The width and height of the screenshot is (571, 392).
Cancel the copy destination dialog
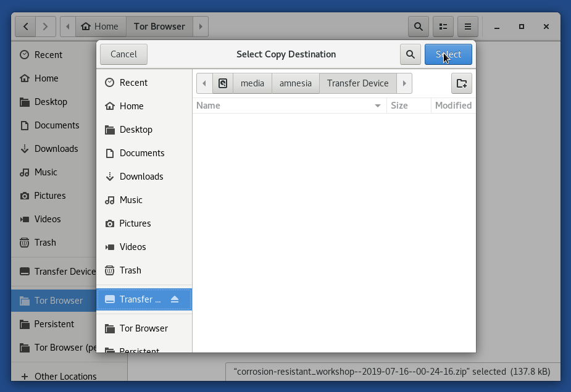[x=123, y=54]
